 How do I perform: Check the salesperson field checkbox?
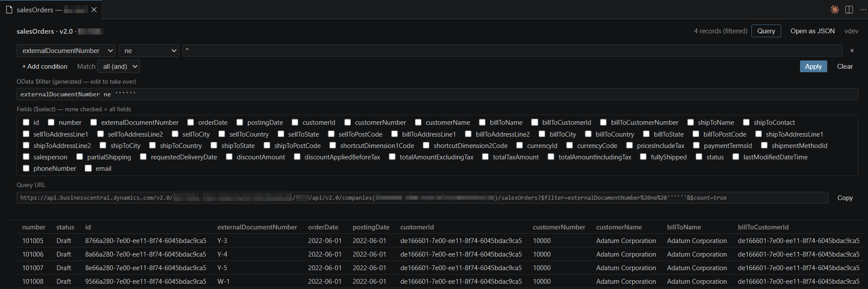click(x=26, y=157)
